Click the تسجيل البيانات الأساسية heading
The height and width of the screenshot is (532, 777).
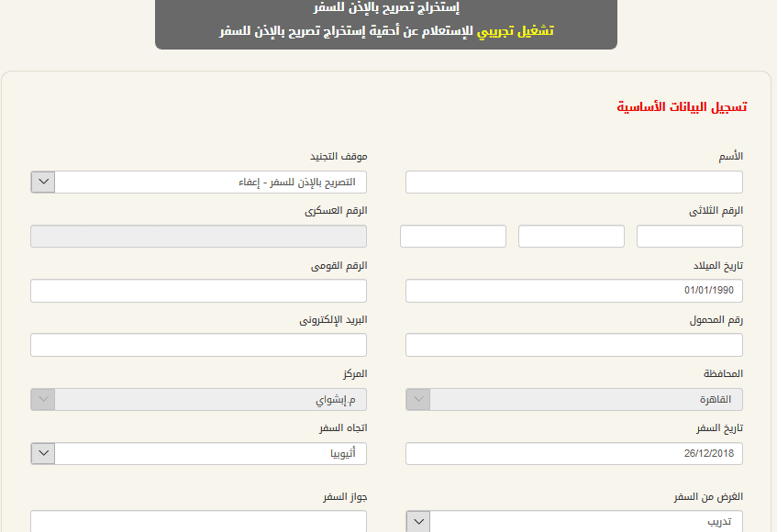682,107
